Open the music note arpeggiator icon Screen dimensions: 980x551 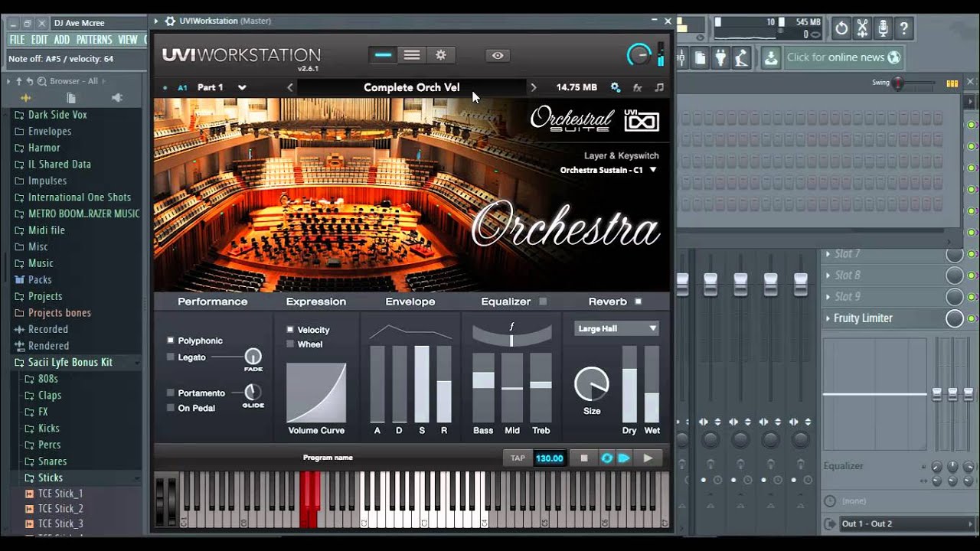point(659,87)
